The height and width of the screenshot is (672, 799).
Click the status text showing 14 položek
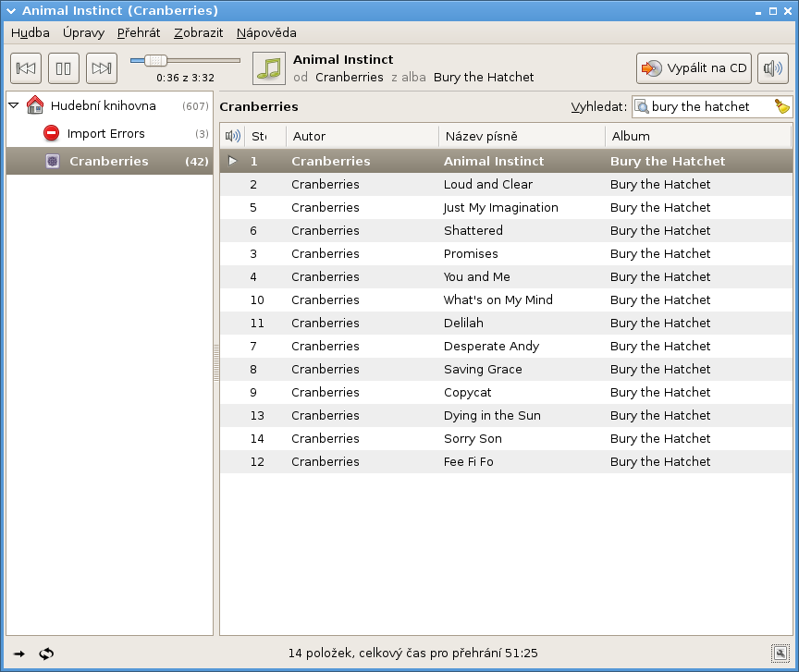pyautogui.click(x=412, y=654)
